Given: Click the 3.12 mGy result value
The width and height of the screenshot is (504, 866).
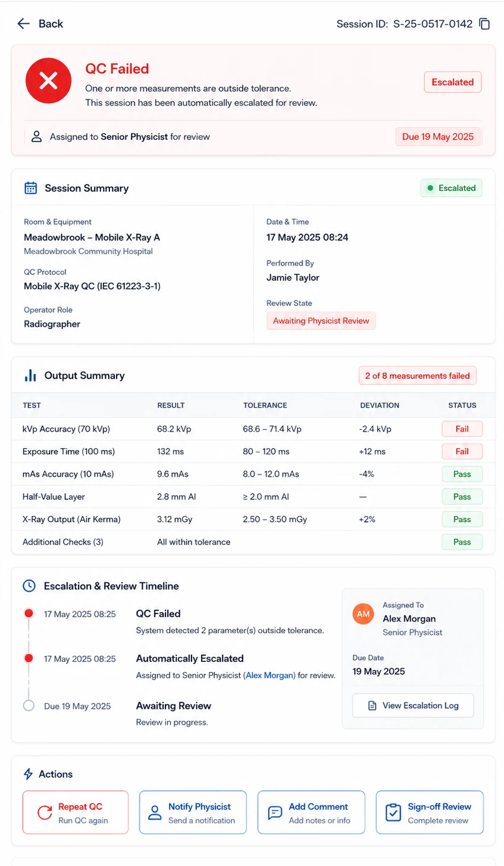Looking at the screenshot, I should (x=175, y=519).
